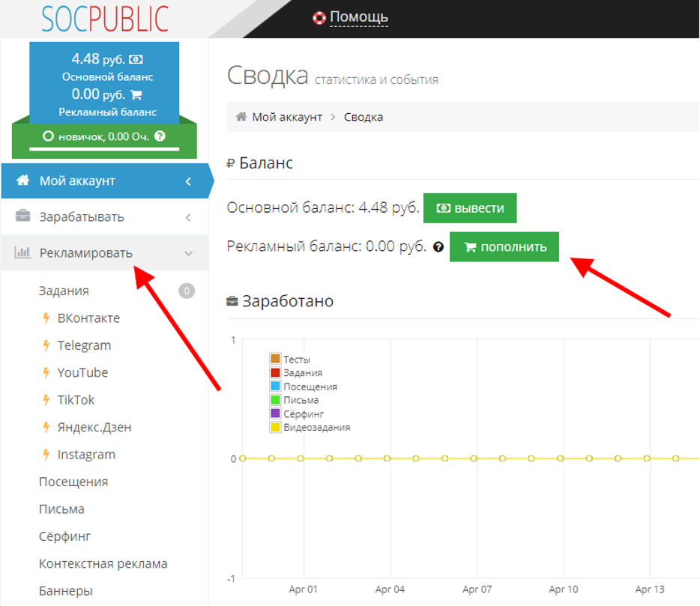The height and width of the screenshot is (606, 700).
Task: Click the purple Сёрфинг legend swatch
Action: point(275,413)
